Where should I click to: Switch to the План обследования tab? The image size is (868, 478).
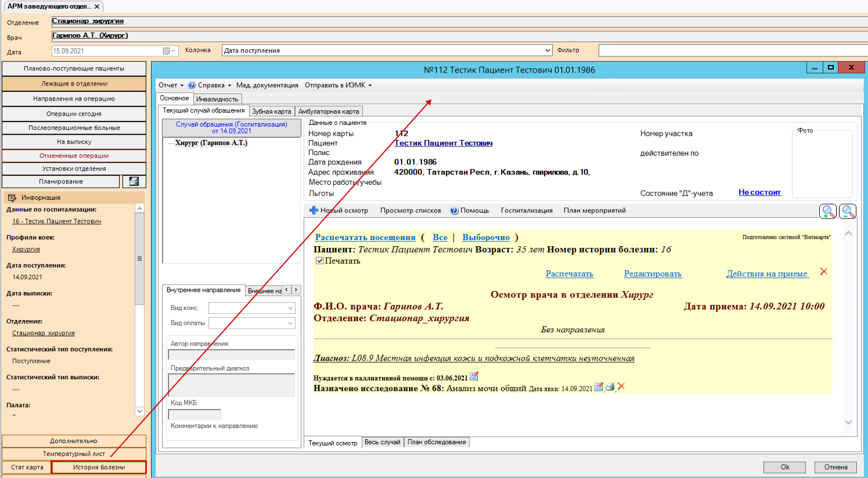(x=437, y=442)
